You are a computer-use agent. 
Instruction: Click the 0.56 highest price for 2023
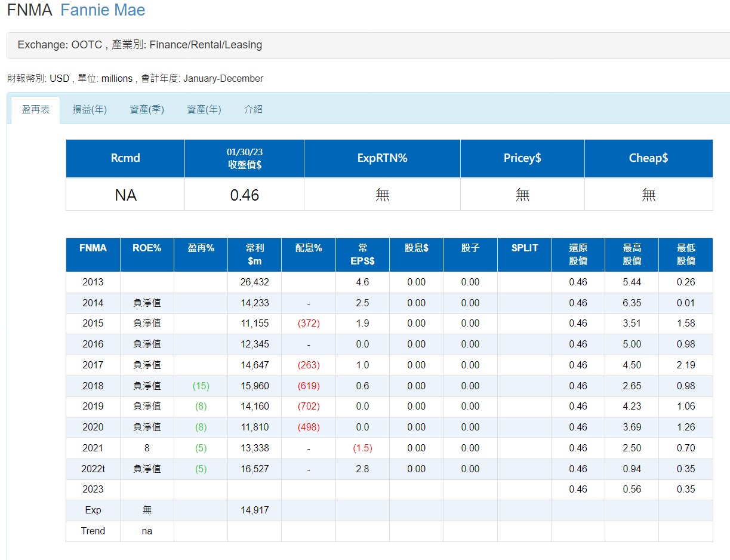[x=632, y=490]
